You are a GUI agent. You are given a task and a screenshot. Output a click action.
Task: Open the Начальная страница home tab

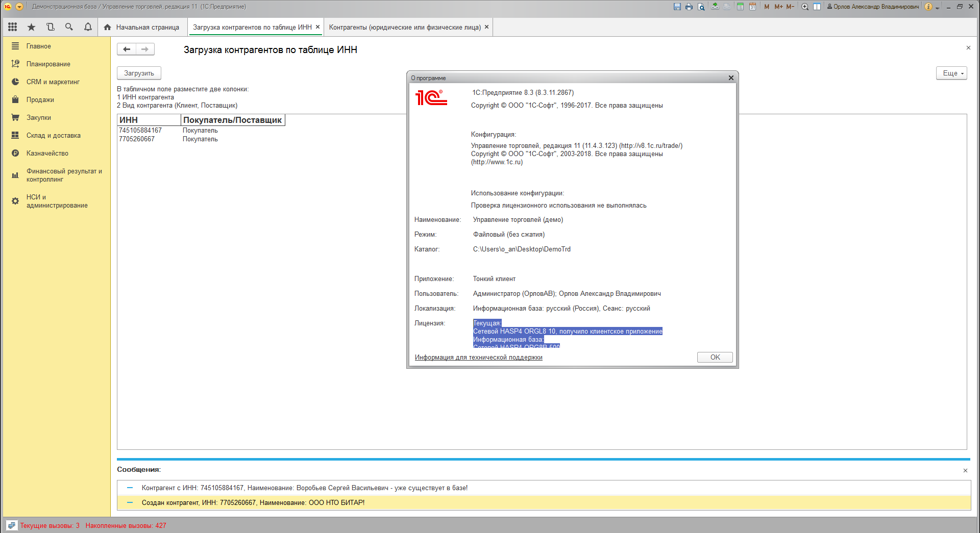pyautogui.click(x=142, y=27)
